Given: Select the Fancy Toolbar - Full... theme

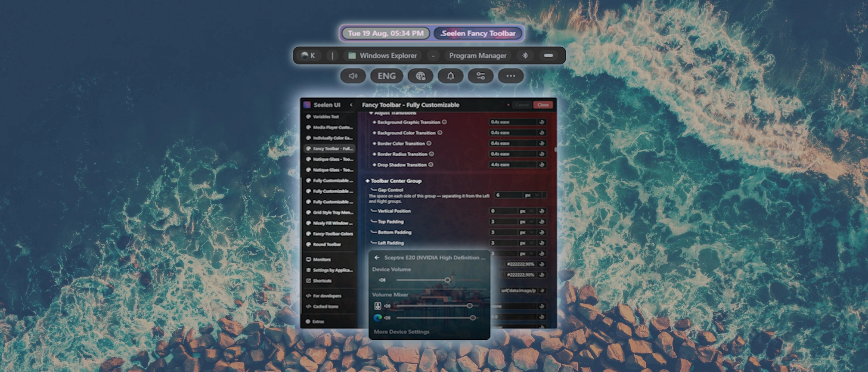Looking at the screenshot, I should coord(329,149).
